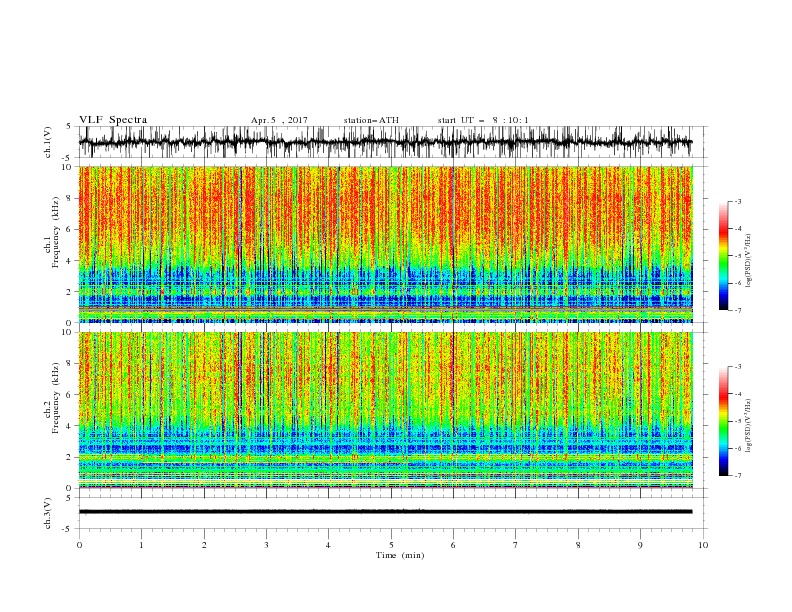Click the ch.2 'Frequency (kHz)' axis label
Image resolution: width=792 pixels, height=612 pixels.
pyautogui.click(x=55, y=398)
